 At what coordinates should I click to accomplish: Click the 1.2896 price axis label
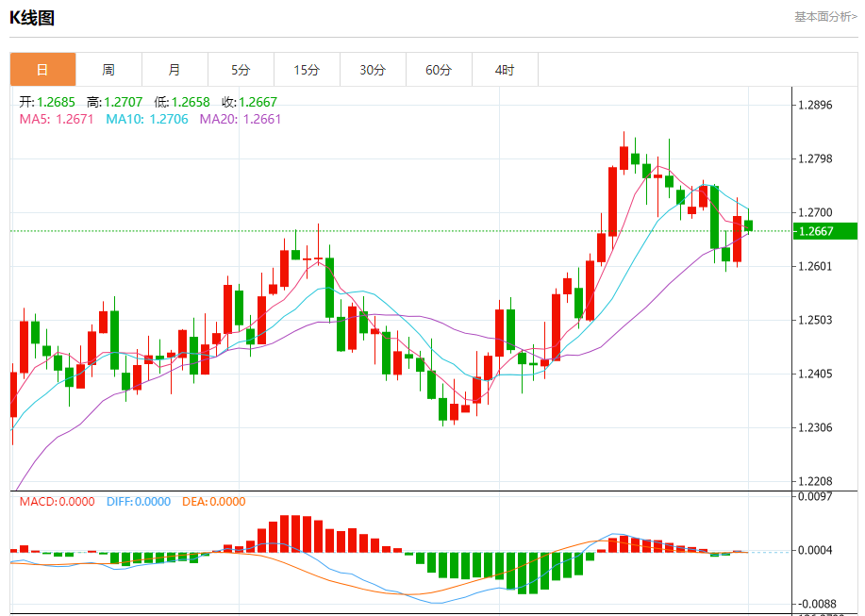click(815, 105)
